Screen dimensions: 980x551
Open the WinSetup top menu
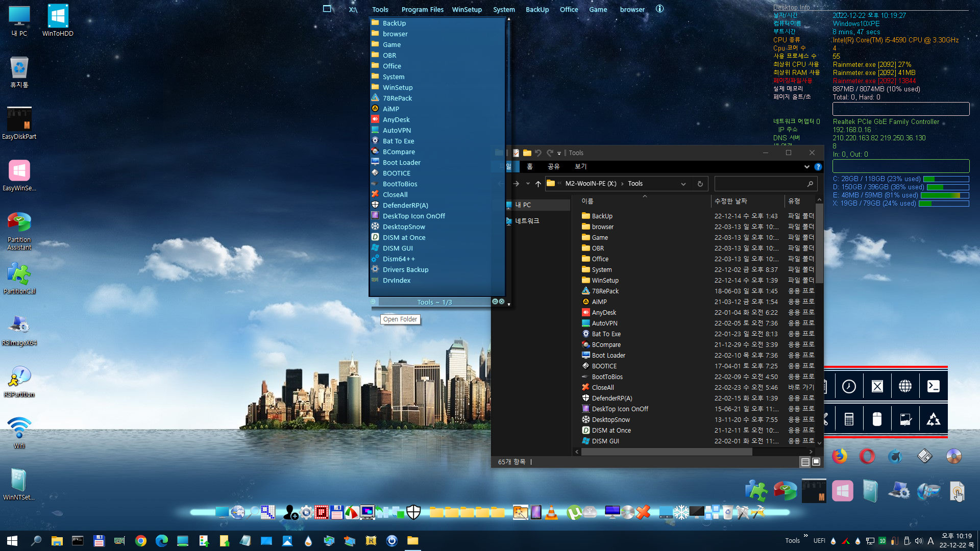click(x=467, y=9)
